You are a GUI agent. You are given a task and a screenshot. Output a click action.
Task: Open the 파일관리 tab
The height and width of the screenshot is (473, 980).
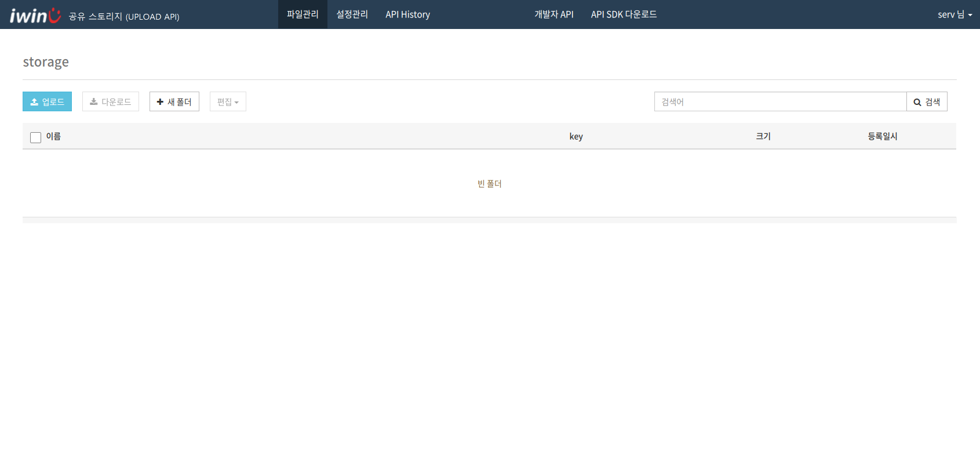point(303,14)
